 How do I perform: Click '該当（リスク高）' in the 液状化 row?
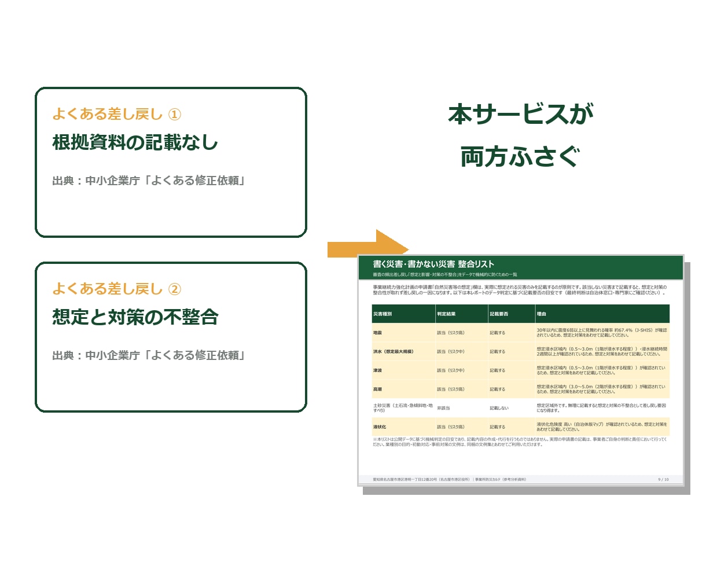pyautogui.click(x=451, y=427)
